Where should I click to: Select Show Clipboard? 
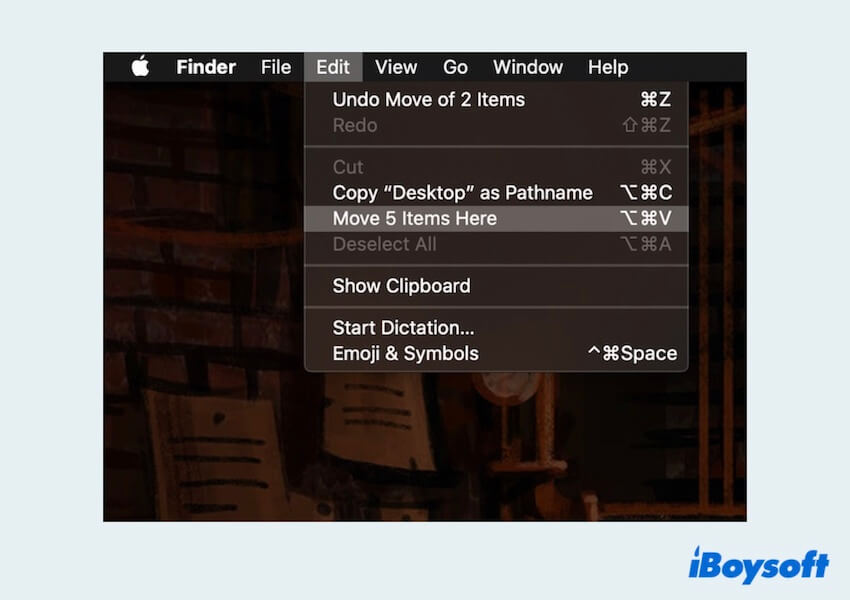pyautogui.click(x=401, y=286)
